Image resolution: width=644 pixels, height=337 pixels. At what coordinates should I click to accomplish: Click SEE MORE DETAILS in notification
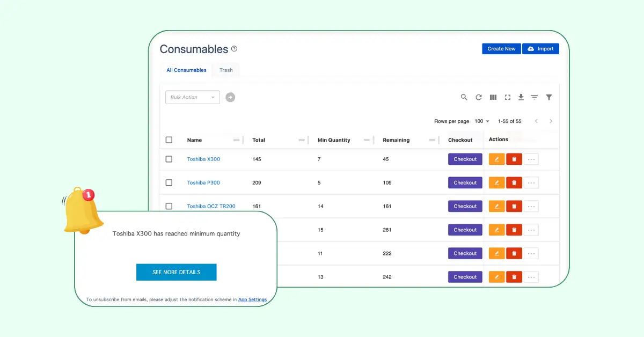point(177,272)
